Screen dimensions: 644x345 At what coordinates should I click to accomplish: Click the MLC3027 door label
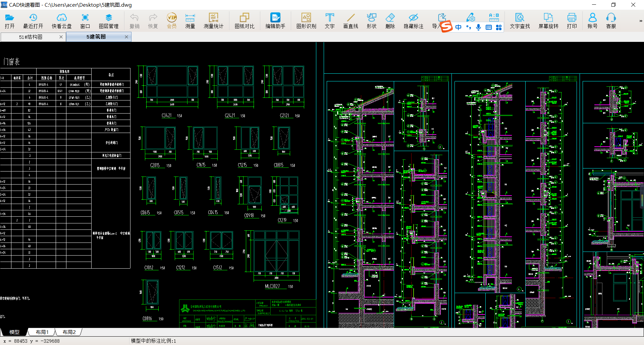[x=272, y=286]
